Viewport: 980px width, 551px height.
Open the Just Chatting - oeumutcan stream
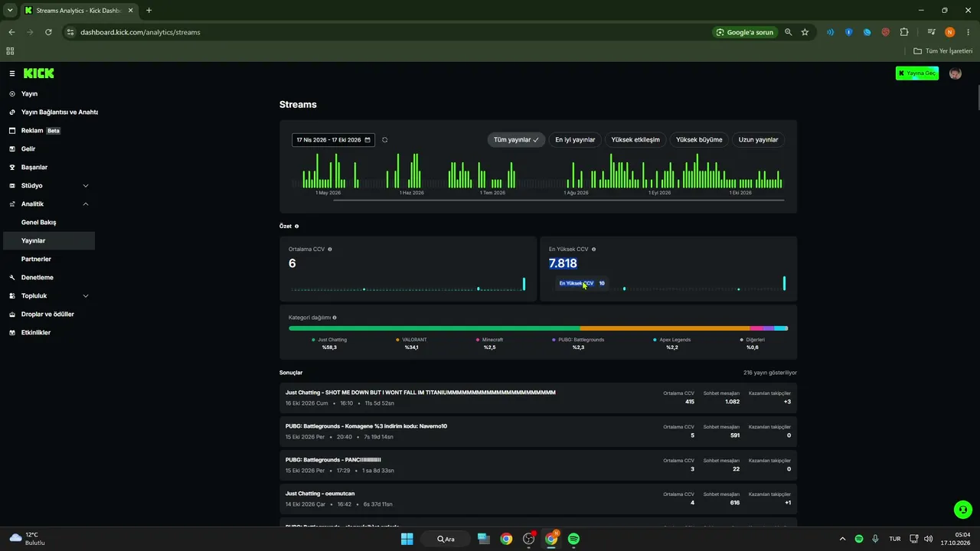538,499
